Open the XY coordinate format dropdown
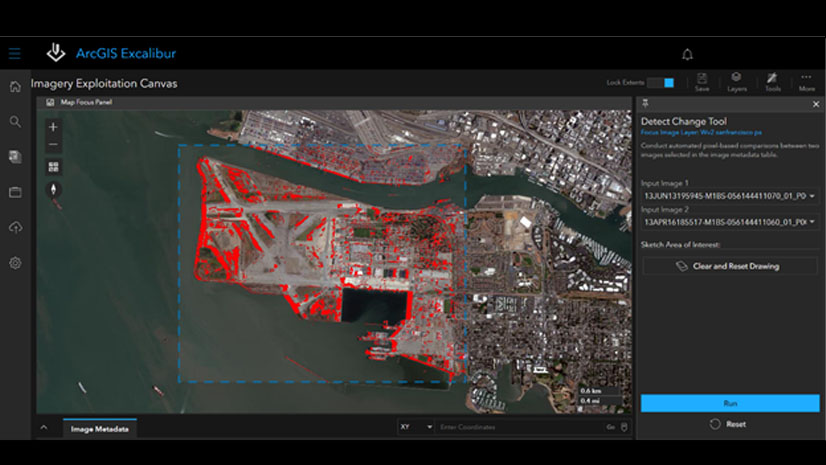 416,427
